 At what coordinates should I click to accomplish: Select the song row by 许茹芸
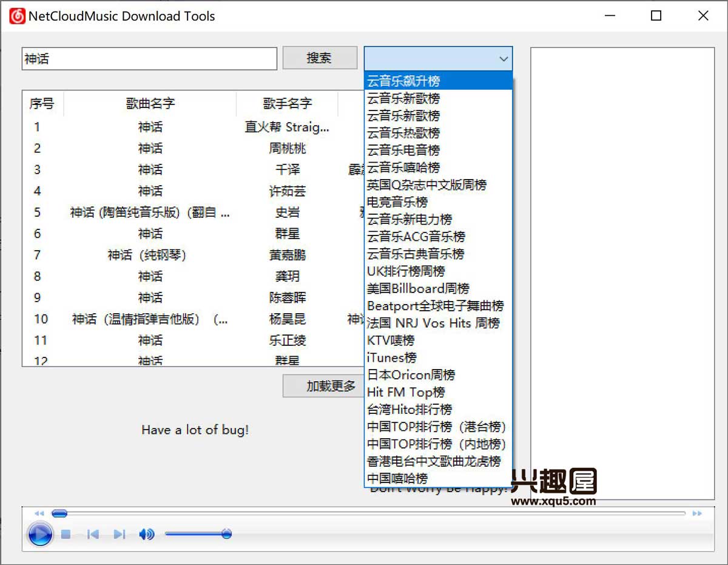click(193, 191)
